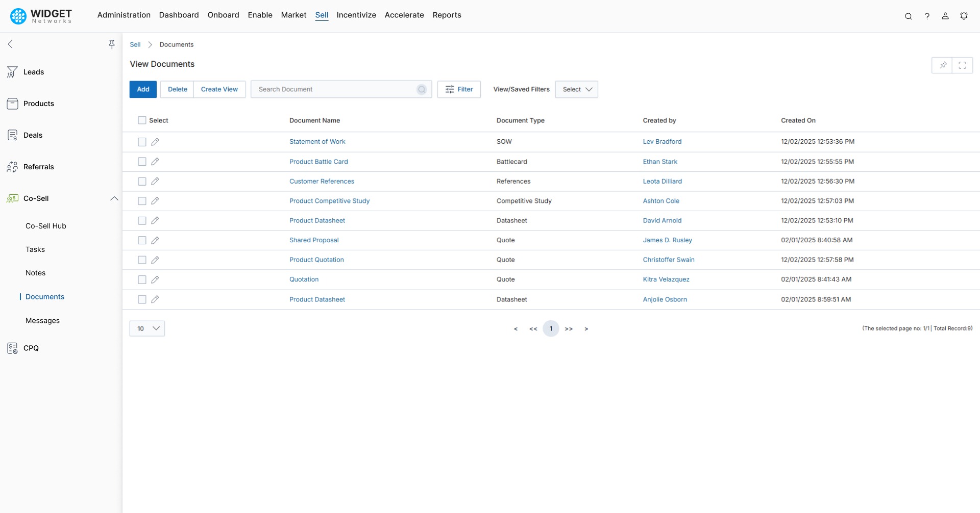Image resolution: width=980 pixels, height=513 pixels.
Task: Open global search magnifier in header
Action: 908,16
